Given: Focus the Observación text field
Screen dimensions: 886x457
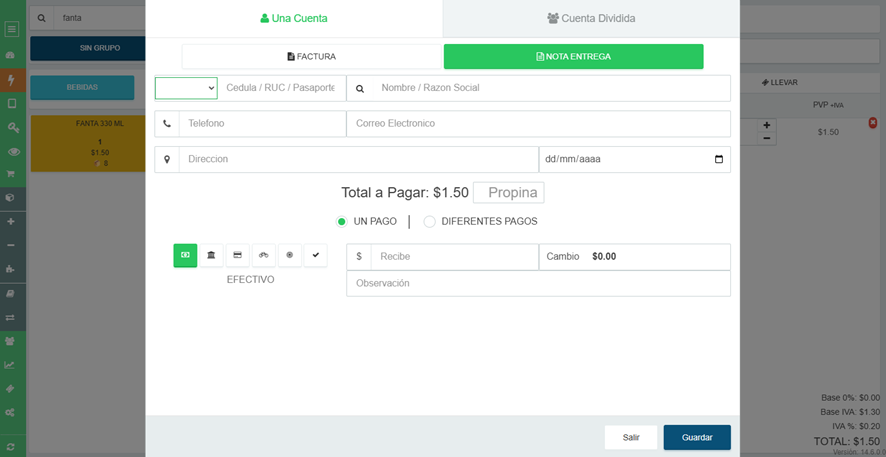Looking at the screenshot, I should pos(538,284).
